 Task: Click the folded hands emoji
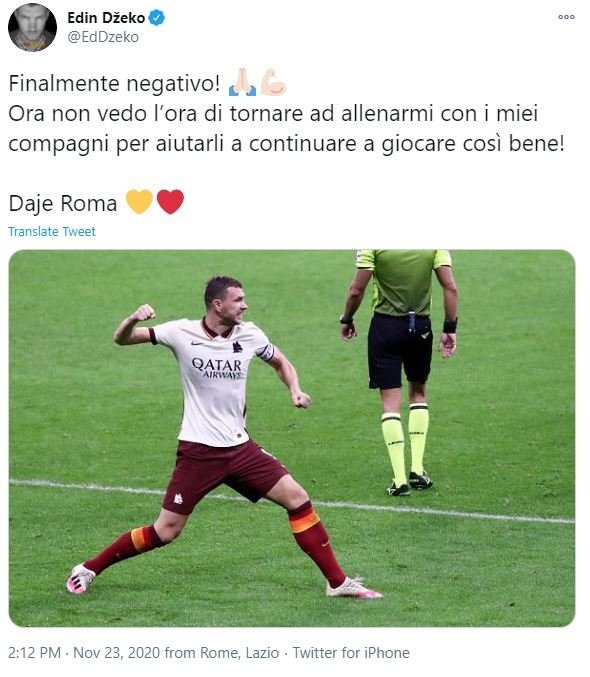pyautogui.click(x=242, y=82)
